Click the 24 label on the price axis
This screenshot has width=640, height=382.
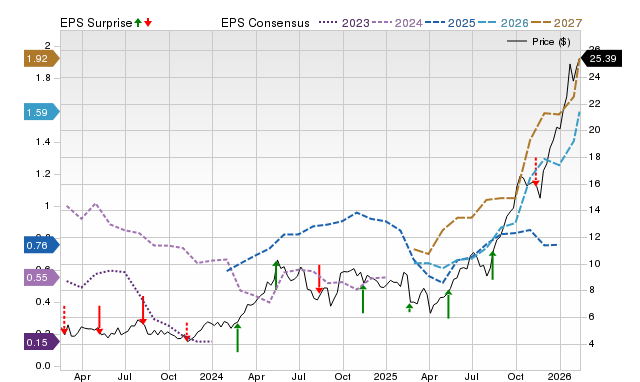click(595, 77)
